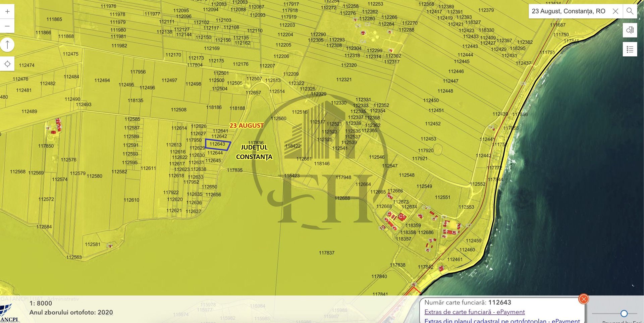Open Extras din planul cadastral link

pos(502,320)
